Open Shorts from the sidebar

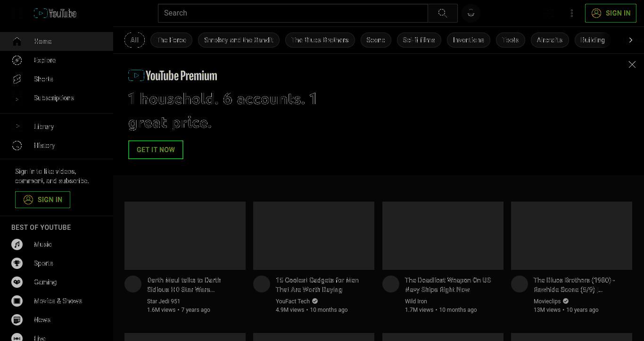point(57,79)
